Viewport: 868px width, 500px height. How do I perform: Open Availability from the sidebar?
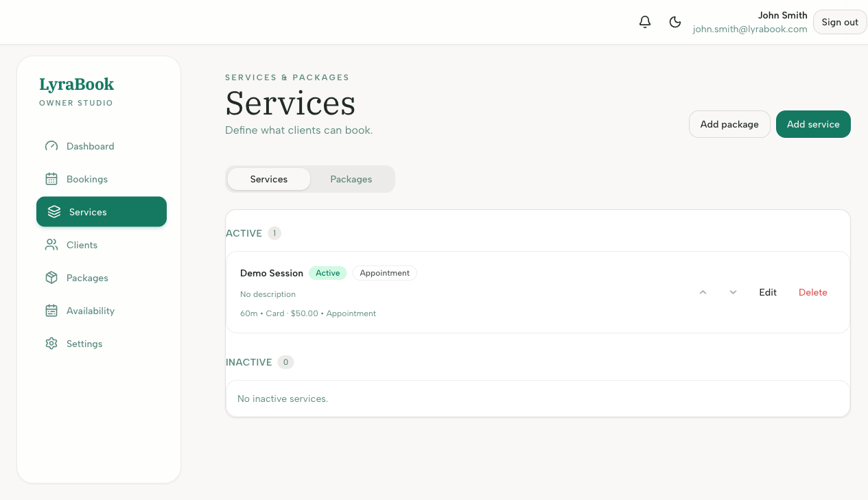pyautogui.click(x=90, y=310)
